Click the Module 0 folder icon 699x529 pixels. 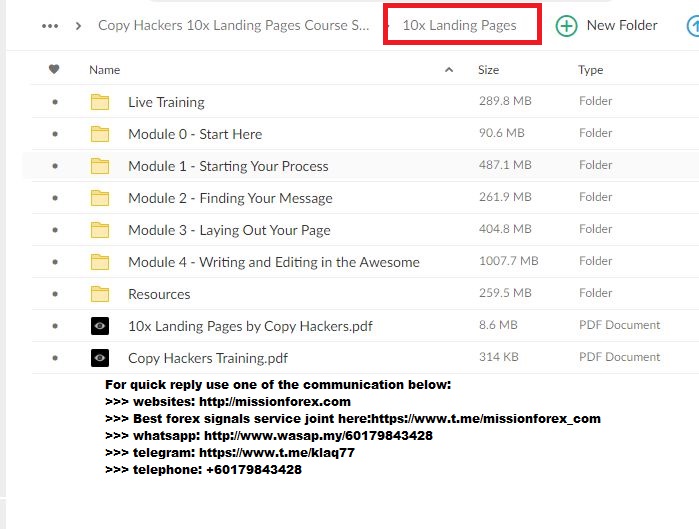point(100,134)
